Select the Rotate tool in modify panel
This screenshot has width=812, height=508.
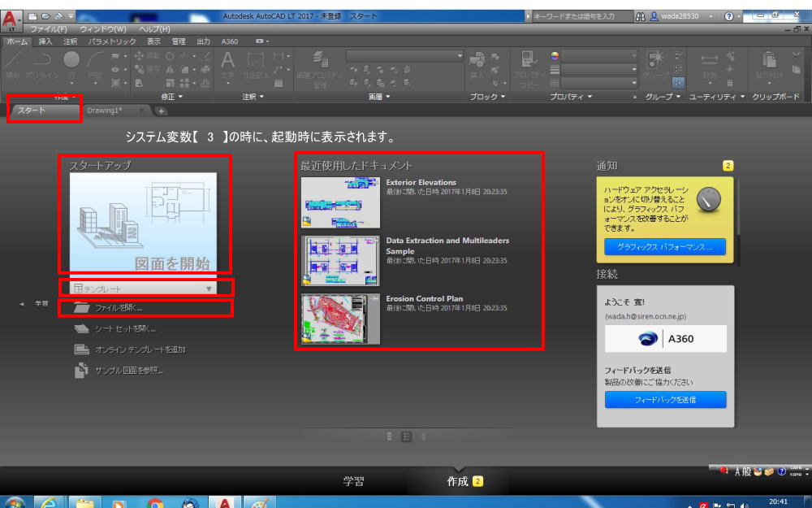[x=170, y=55]
